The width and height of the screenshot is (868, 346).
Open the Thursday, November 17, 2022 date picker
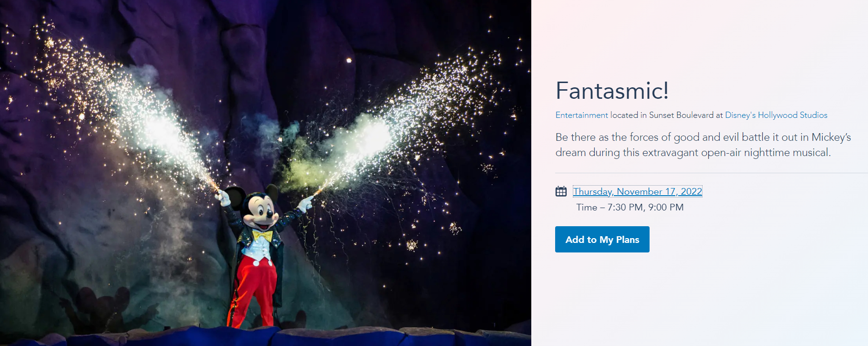637,191
